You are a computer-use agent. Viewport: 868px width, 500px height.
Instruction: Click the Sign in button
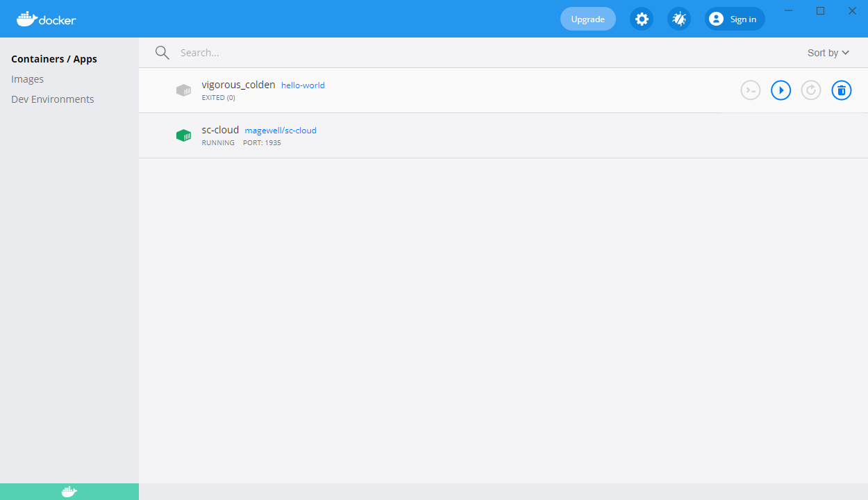[734, 19]
